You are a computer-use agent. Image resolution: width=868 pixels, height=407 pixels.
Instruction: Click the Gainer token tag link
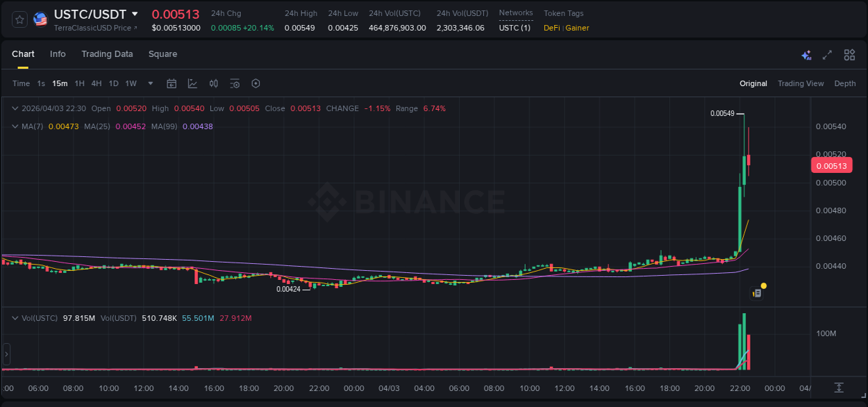coord(576,28)
